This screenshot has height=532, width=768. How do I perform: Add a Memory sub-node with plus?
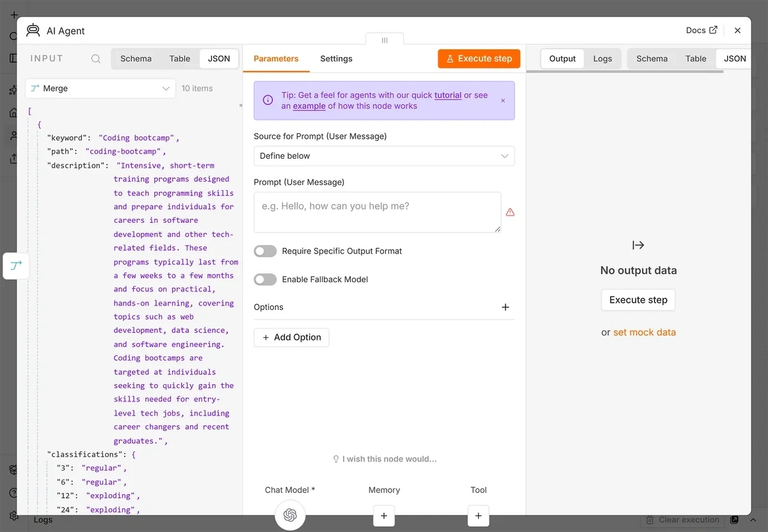tap(384, 515)
